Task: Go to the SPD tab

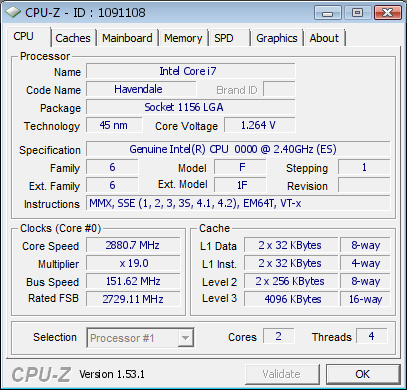Action: point(229,38)
